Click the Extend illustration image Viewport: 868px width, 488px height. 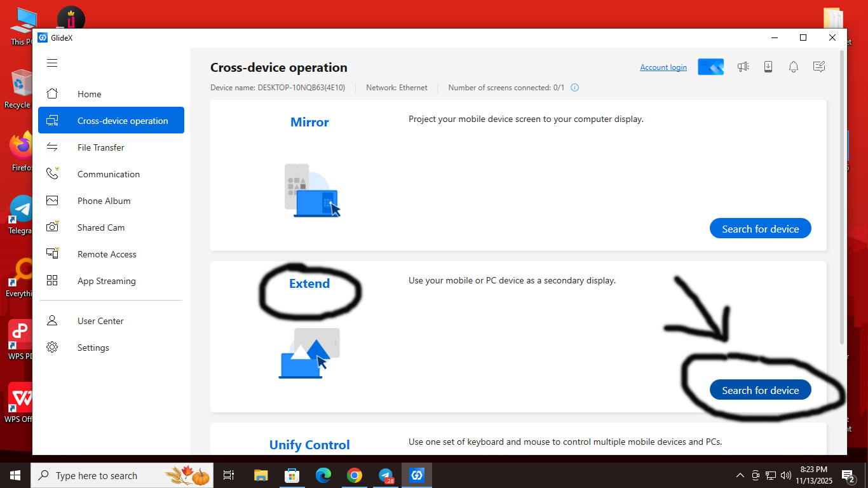[310, 353]
